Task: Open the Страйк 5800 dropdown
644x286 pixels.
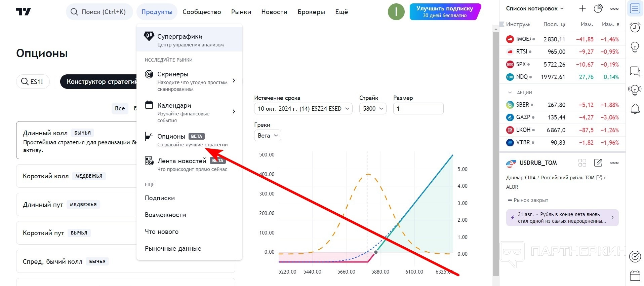Action: tap(373, 109)
